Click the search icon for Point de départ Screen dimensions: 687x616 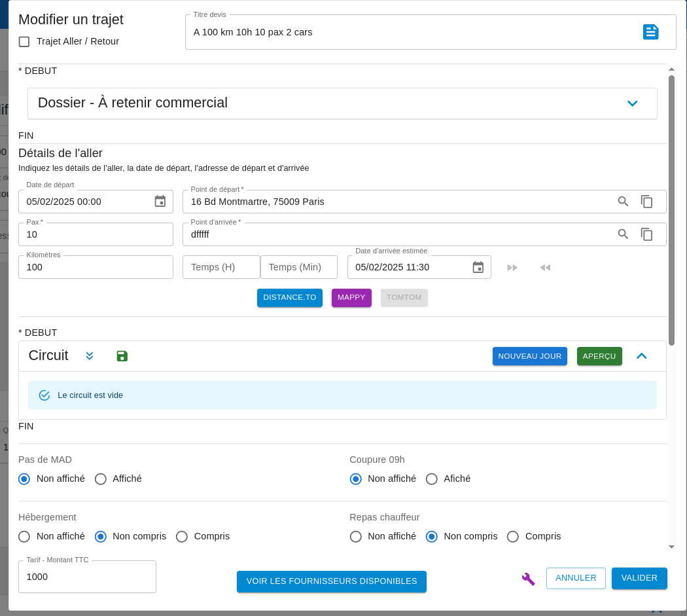pos(623,202)
